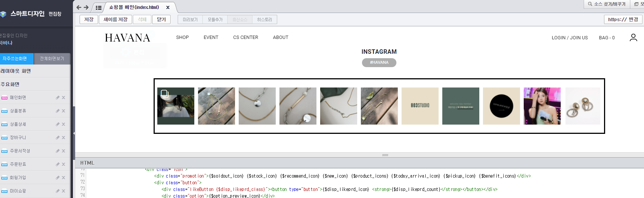Click the X remove icon for 상품분류

tap(63, 111)
